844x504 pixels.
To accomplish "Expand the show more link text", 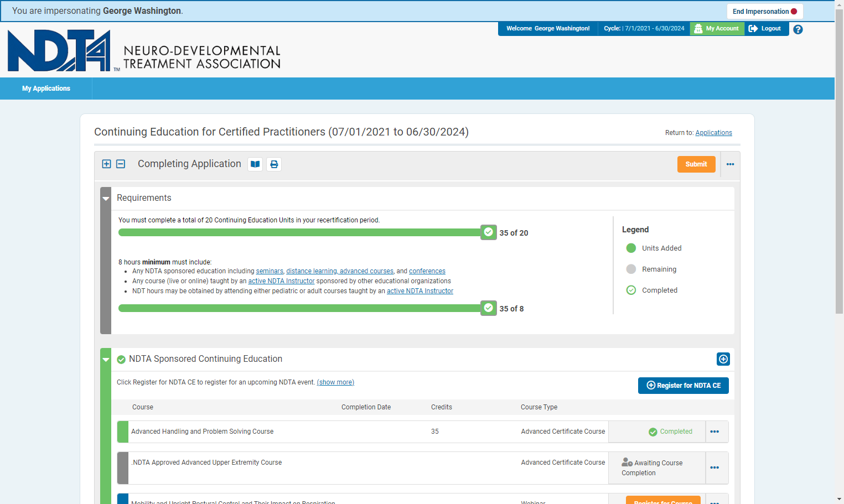I will coord(335,382).
